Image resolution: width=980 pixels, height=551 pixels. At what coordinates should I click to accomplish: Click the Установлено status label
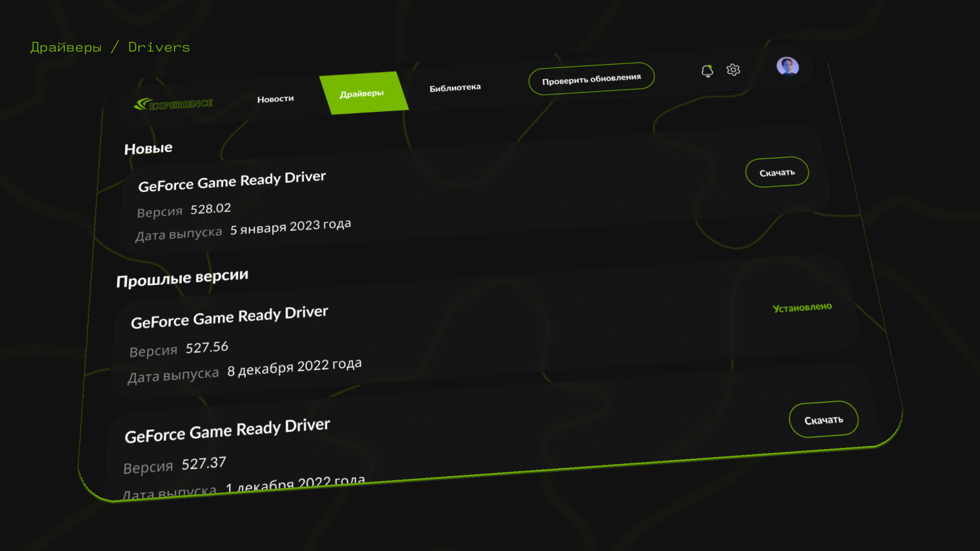pos(802,308)
